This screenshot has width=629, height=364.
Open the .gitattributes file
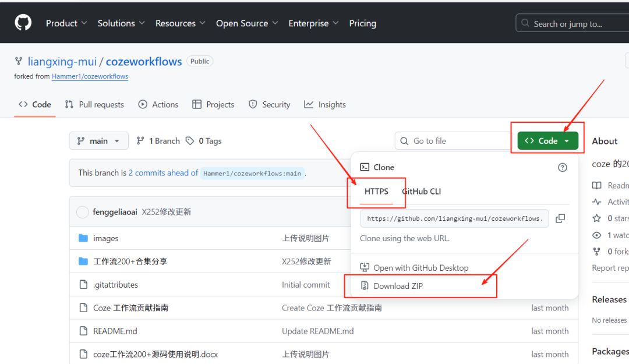point(115,285)
